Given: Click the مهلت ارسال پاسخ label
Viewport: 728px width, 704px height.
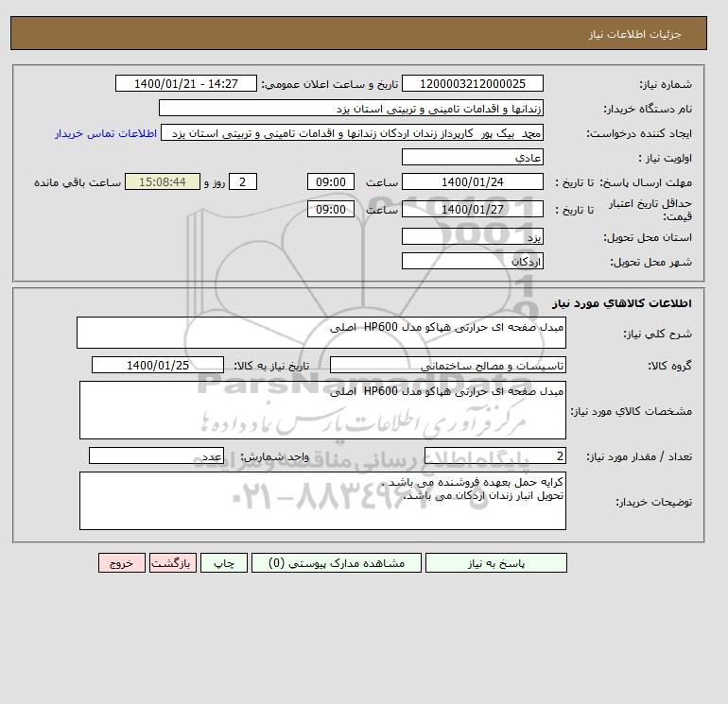Looking at the screenshot, I should click(646, 182).
